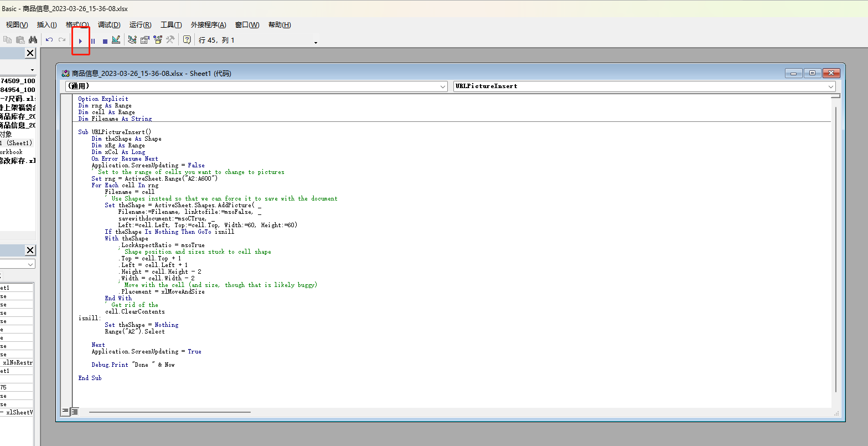
Task: Click the xlNoRestr property value
Action: tap(17, 362)
